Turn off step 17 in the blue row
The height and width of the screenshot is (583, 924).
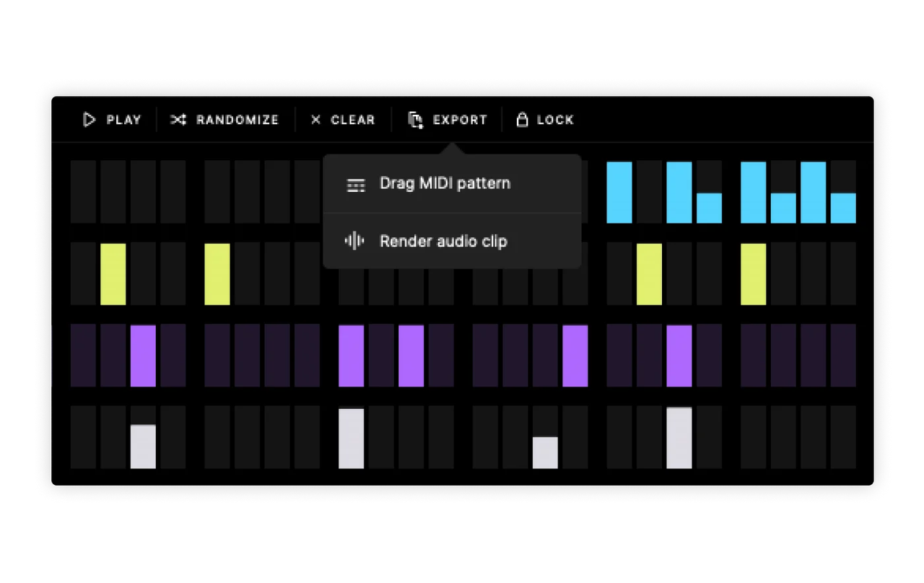pos(619,192)
